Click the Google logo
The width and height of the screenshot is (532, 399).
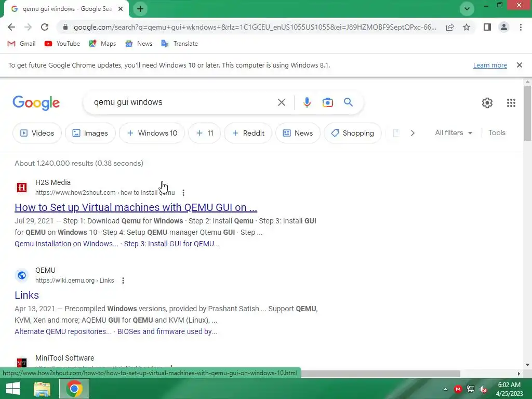36,103
